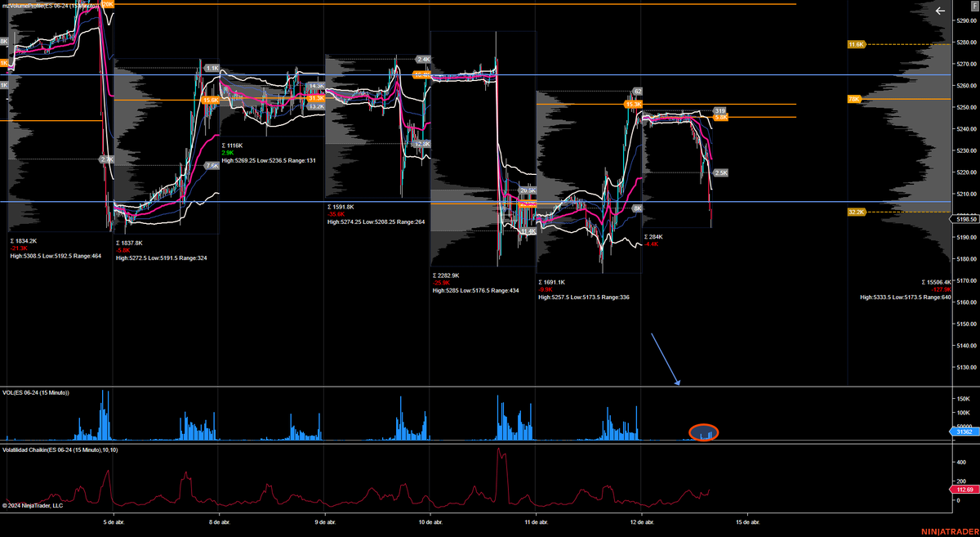Select the VOL(ES 06-24) panel label
Screen dimensions: 980x537
pyautogui.click(x=35, y=393)
